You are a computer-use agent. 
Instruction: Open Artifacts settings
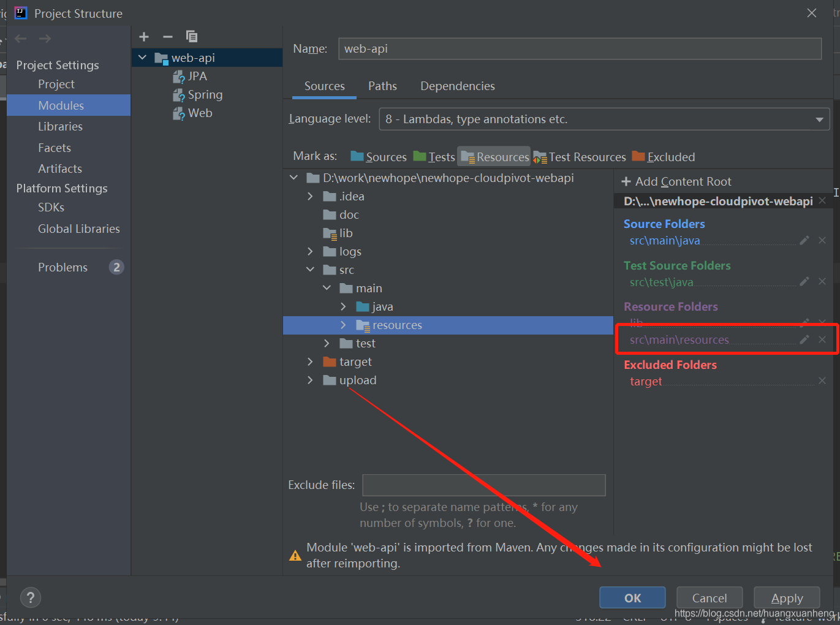[x=60, y=169]
